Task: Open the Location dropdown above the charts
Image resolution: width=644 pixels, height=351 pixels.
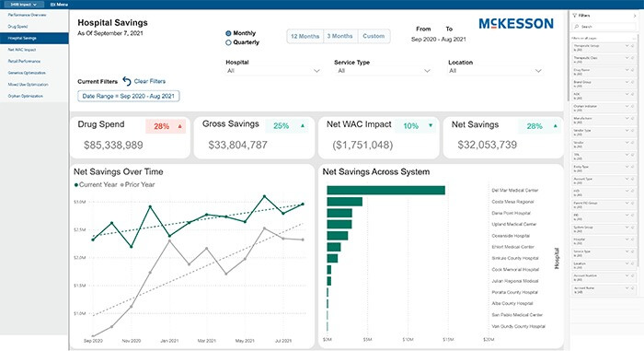Action: pyautogui.click(x=495, y=71)
